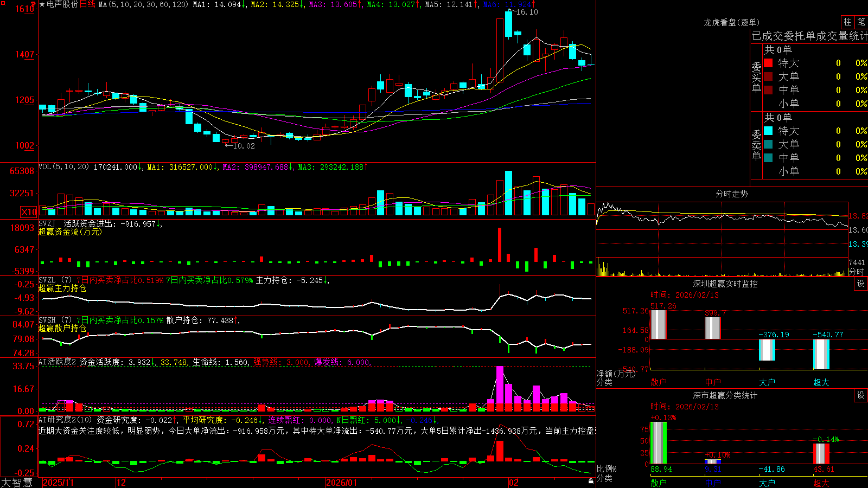Click the tallest magenta bar in AI活跃度2
Screen dimensions: 868x488
pyautogui.click(x=500, y=388)
